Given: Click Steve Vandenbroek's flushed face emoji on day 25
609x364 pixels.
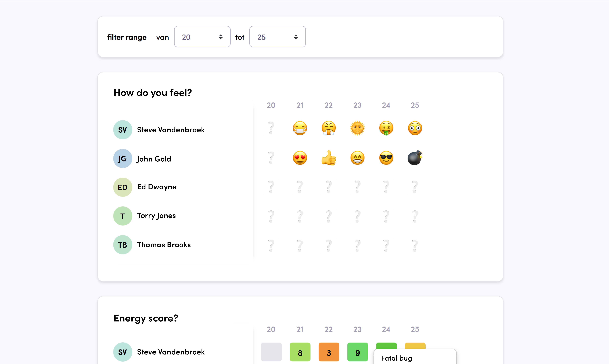Looking at the screenshot, I should pos(415,128).
